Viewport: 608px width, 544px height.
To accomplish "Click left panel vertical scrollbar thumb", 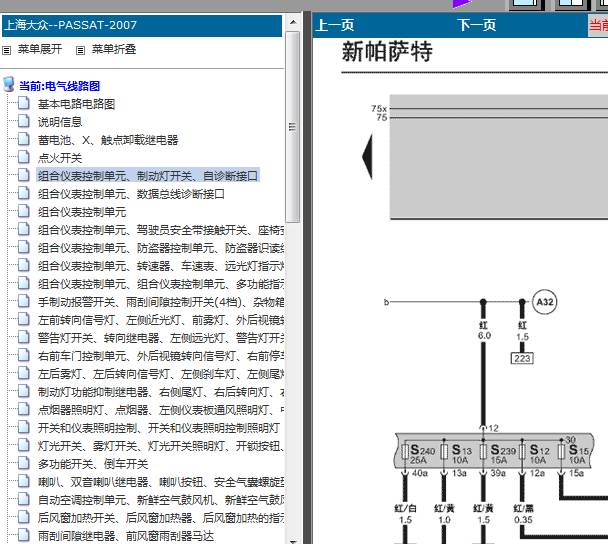I will click(293, 127).
